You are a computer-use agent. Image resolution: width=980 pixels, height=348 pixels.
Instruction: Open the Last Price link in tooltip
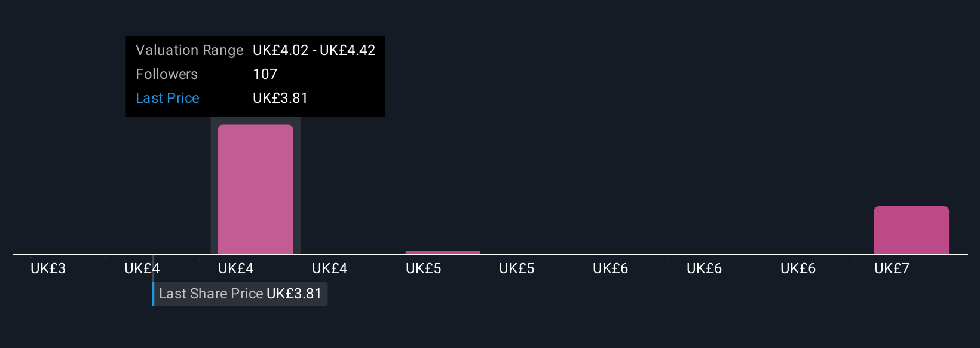[167, 98]
